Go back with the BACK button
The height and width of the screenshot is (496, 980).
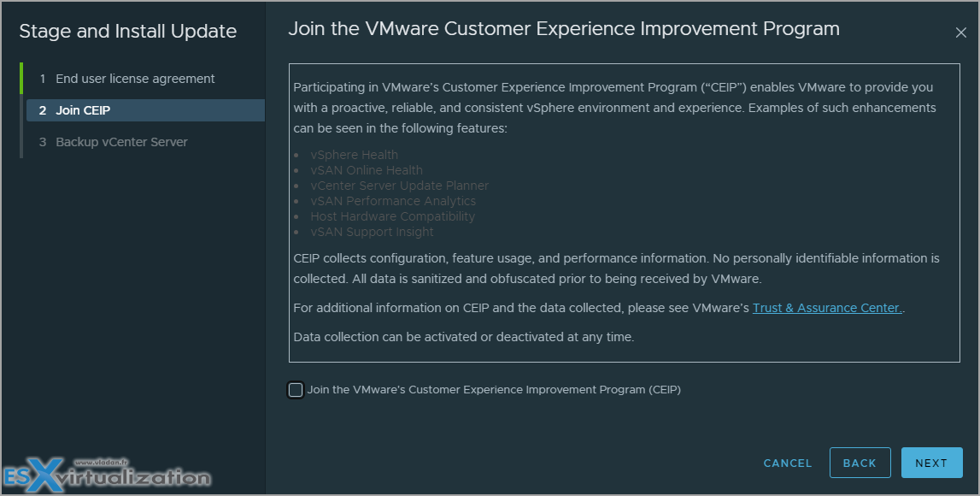[x=860, y=463]
